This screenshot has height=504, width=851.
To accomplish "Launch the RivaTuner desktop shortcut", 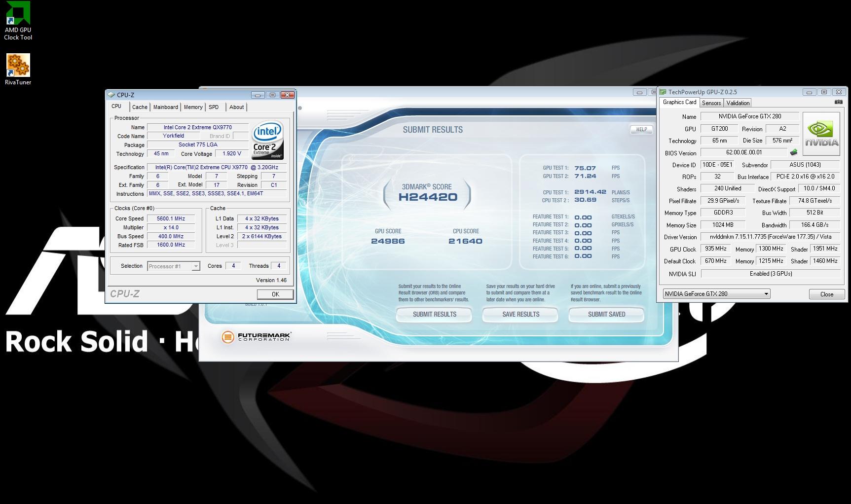I will pyautogui.click(x=18, y=70).
